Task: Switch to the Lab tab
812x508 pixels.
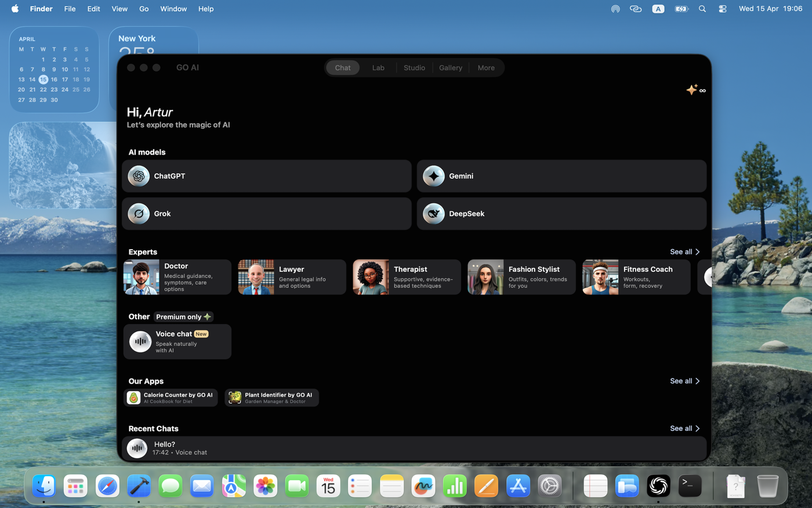Action: point(378,67)
